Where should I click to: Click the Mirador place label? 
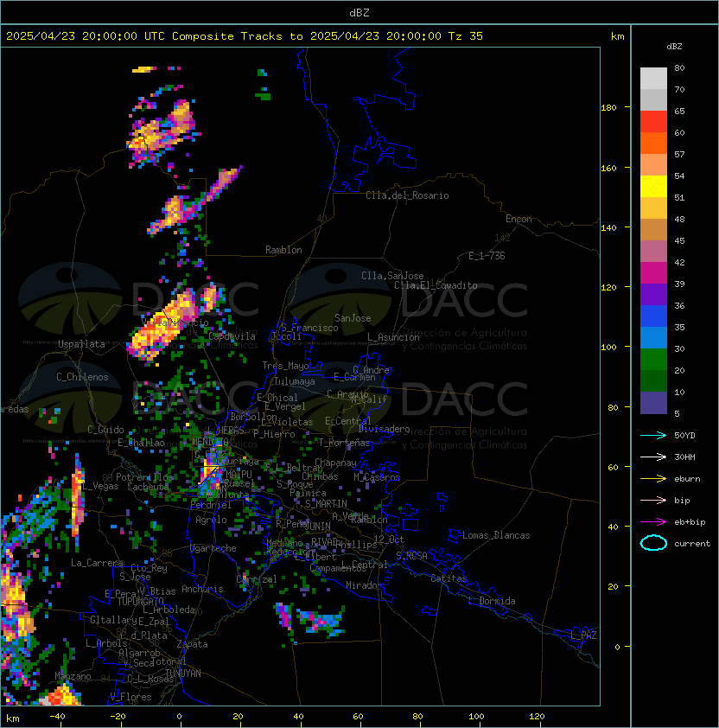(365, 585)
